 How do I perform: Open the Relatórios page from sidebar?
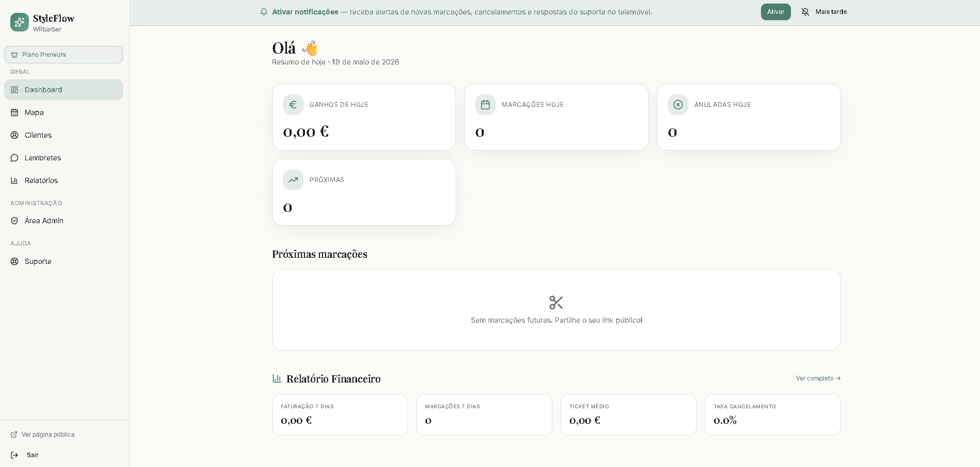click(63, 180)
